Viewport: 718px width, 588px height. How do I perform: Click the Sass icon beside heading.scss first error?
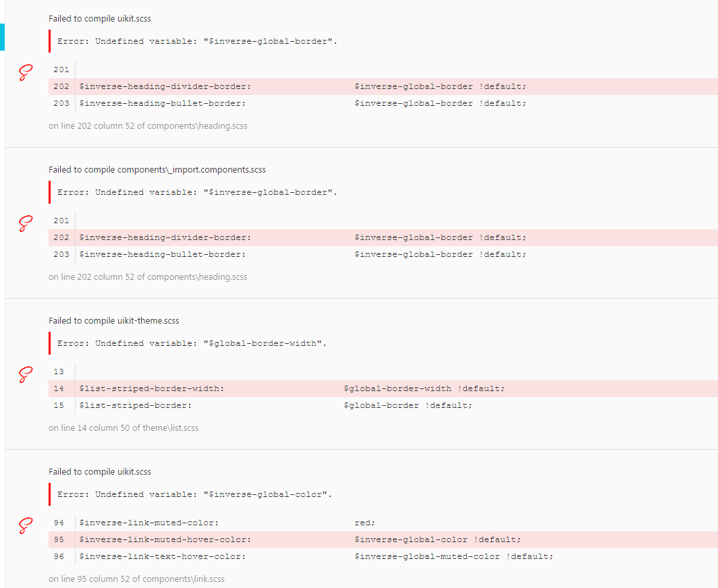26,73
